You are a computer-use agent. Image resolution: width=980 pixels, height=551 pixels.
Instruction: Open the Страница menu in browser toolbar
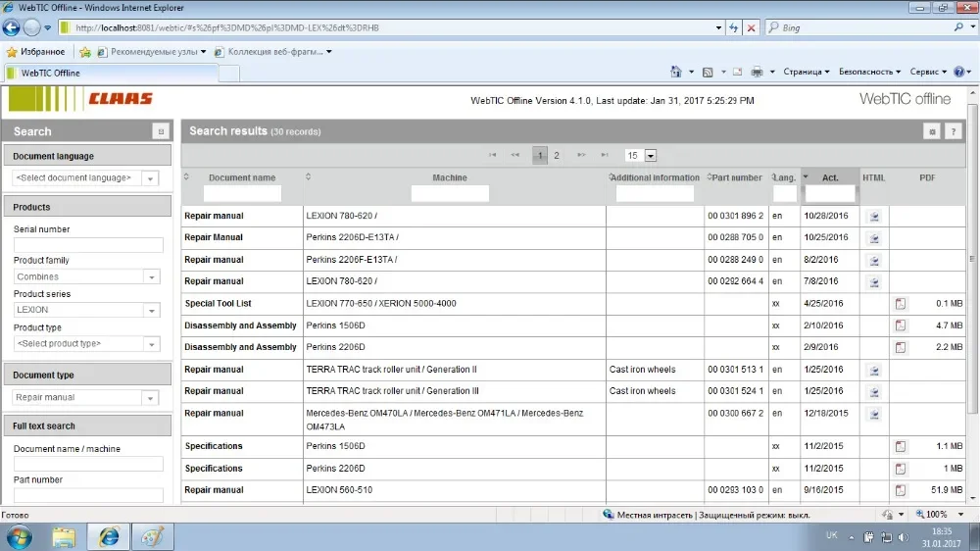[x=806, y=72]
